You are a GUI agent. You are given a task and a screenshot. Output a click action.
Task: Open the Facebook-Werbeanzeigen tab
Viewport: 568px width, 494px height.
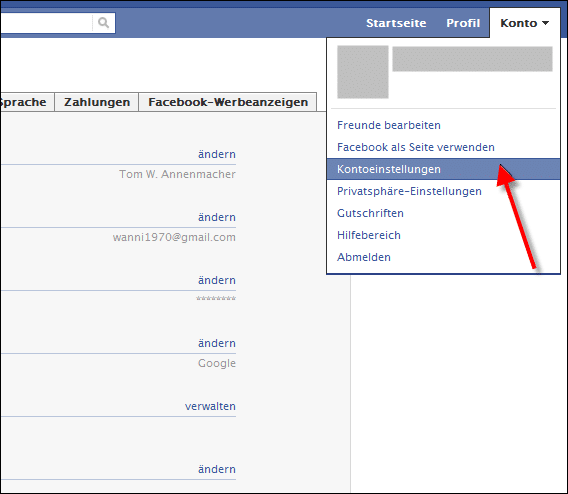coord(228,102)
